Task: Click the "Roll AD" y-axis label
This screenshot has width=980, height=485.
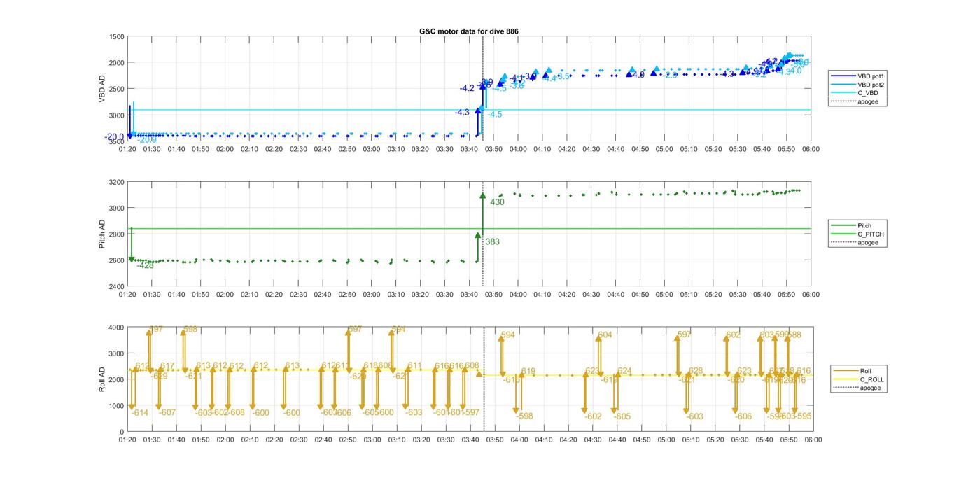Action: (x=102, y=379)
